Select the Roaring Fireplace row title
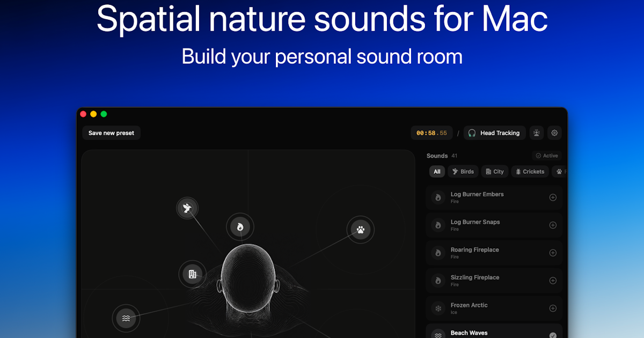 [474, 250]
